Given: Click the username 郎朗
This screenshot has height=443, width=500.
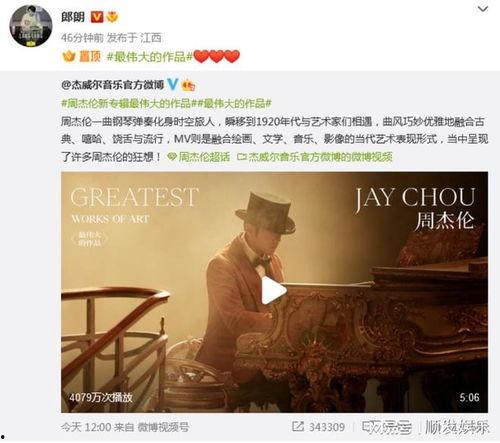Looking at the screenshot, I should tap(73, 17).
